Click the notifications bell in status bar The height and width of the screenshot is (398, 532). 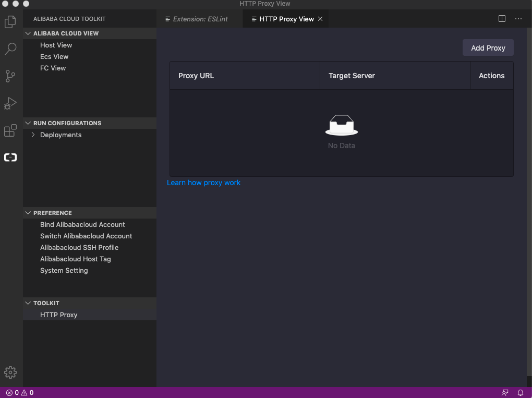pyautogui.click(x=520, y=393)
